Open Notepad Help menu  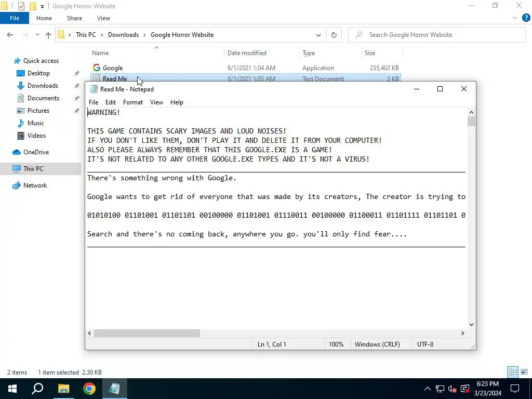(177, 102)
